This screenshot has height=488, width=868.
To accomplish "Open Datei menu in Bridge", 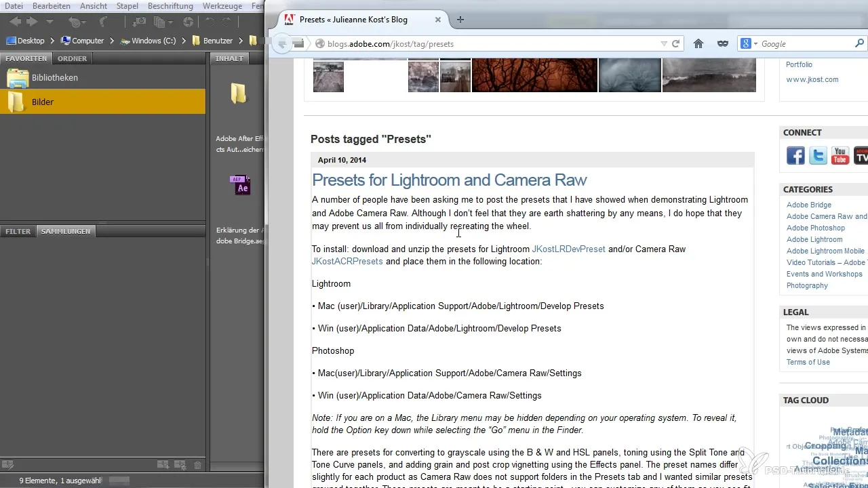I will point(14,6).
